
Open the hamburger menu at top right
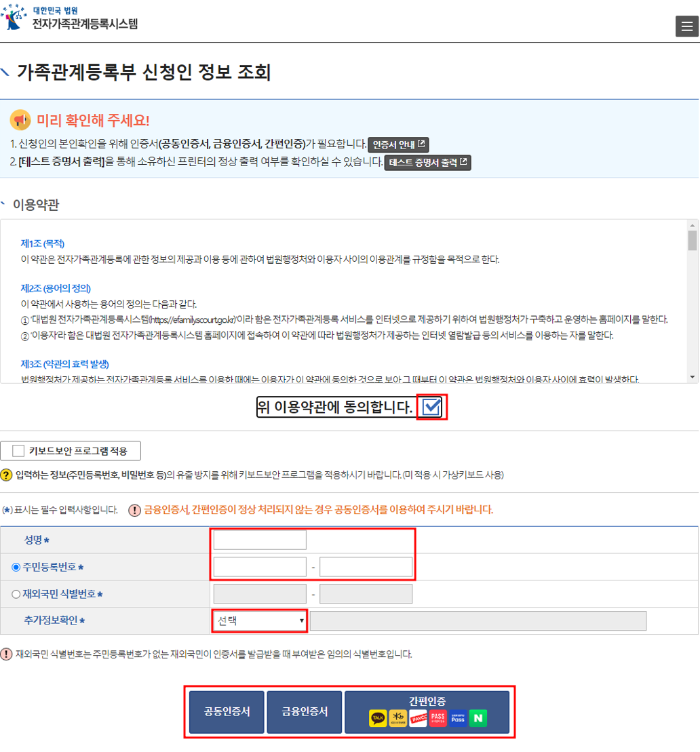click(x=686, y=26)
